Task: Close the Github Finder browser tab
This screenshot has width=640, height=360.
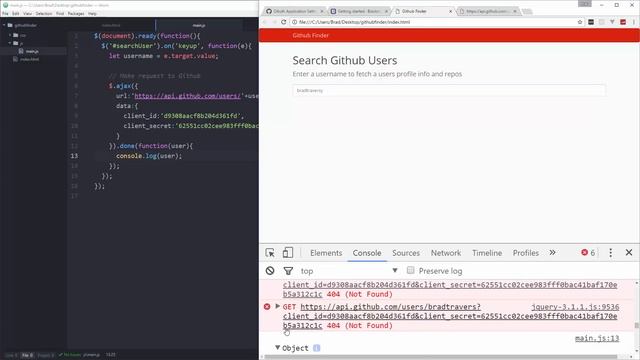Action: (x=451, y=11)
